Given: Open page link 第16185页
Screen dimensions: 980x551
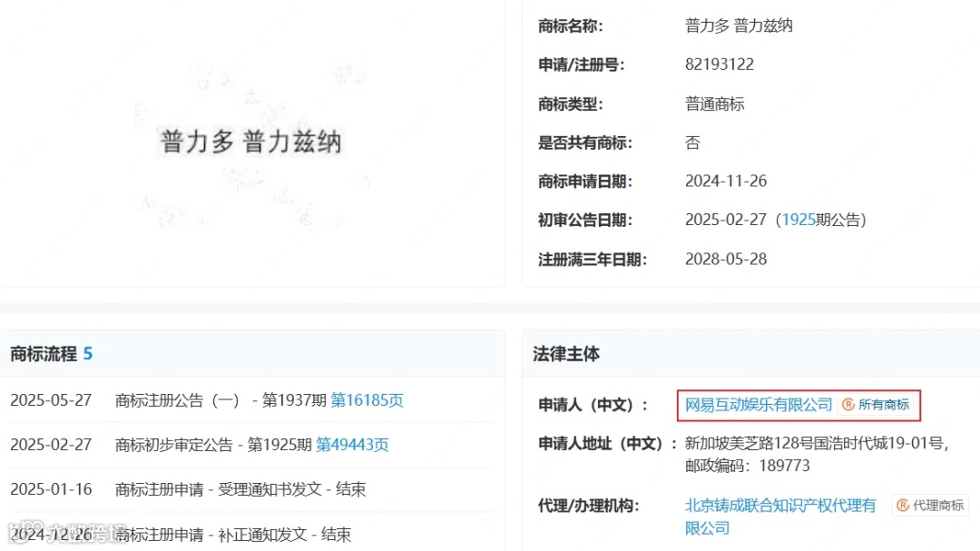Looking at the screenshot, I should click(x=367, y=400).
